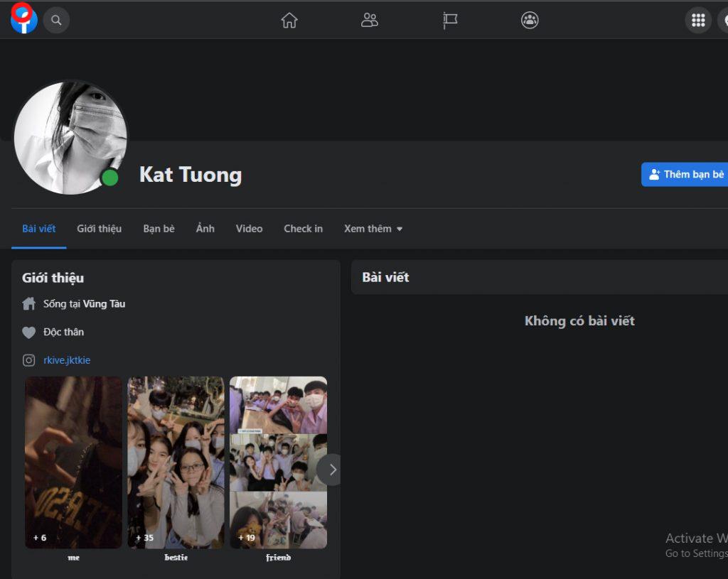Viewport: 728px width, 579px height.
Task: Open the 'bestie' featured album thumbnail
Action: click(x=176, y=462)
